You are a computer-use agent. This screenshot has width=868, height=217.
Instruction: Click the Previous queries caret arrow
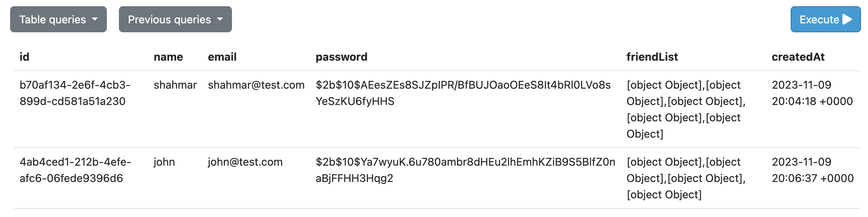[x=220, y=19]
